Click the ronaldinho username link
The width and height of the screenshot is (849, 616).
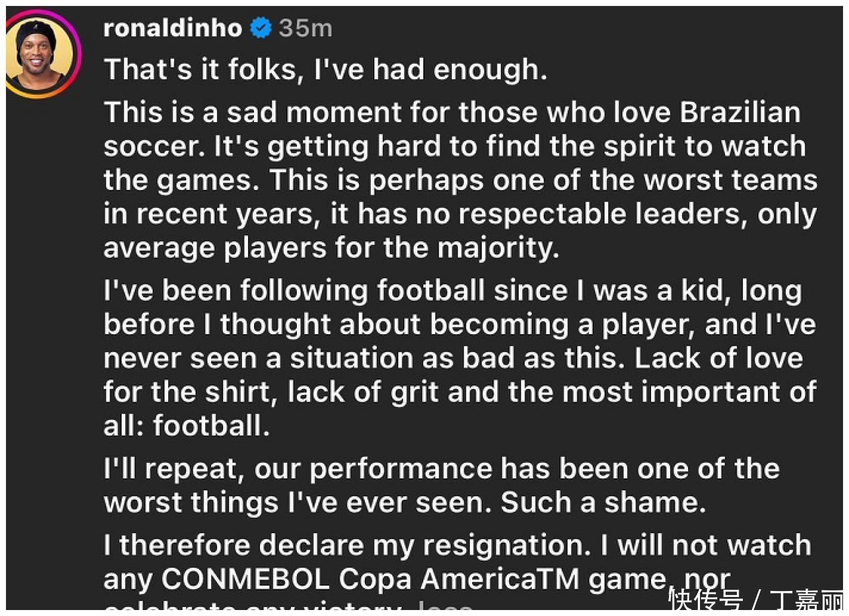(173, 28)
